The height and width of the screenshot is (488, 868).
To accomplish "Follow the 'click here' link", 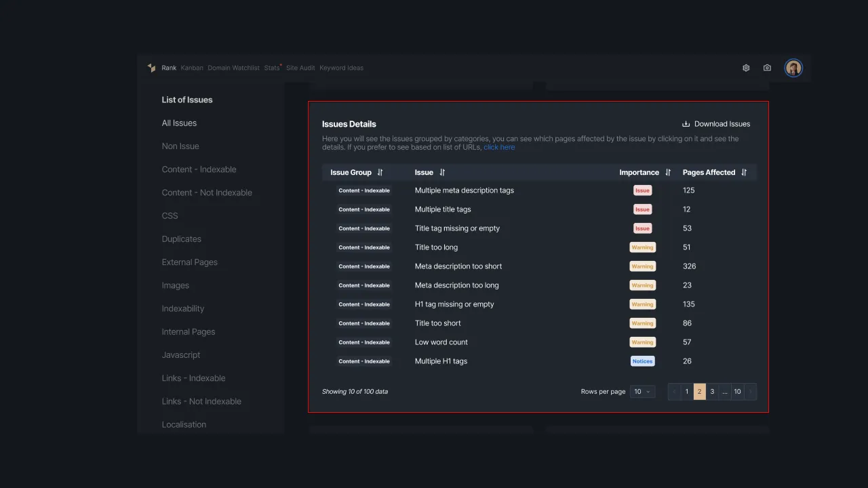I will click(x=499, y=147).
